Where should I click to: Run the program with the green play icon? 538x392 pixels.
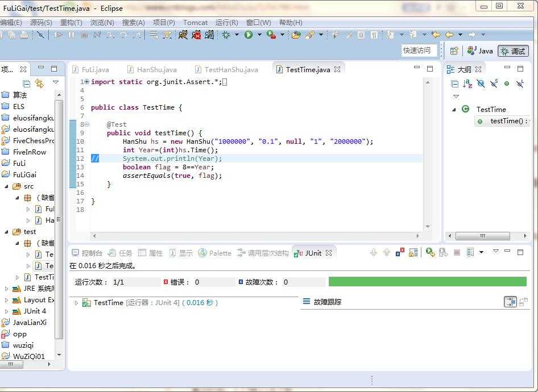tap(249, 35)
